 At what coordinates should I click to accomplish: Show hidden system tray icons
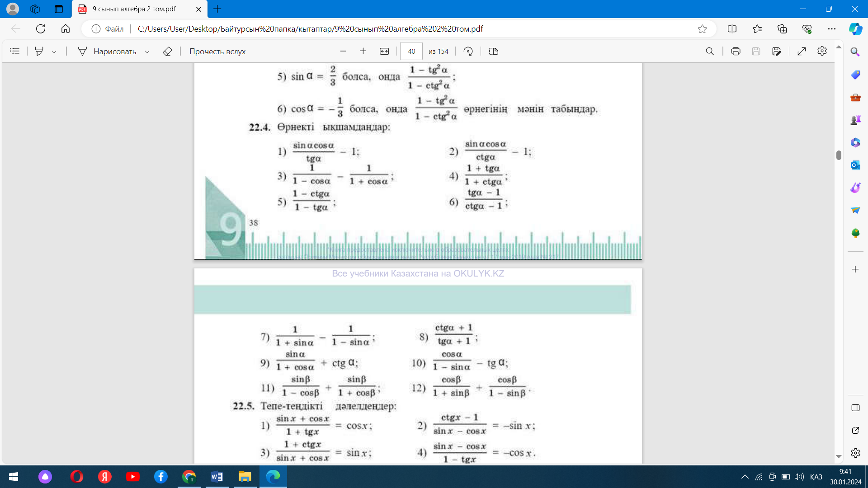tap(745, 477)
